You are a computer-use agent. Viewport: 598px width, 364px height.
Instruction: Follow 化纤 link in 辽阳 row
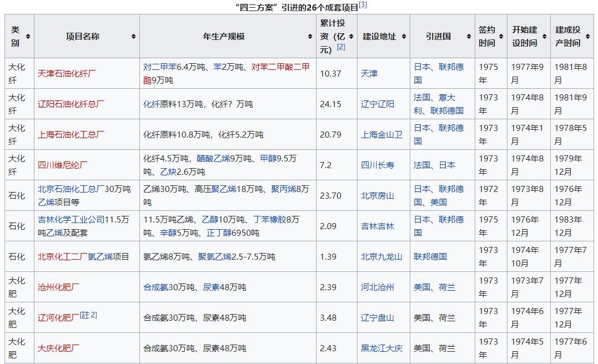[152, 104]
